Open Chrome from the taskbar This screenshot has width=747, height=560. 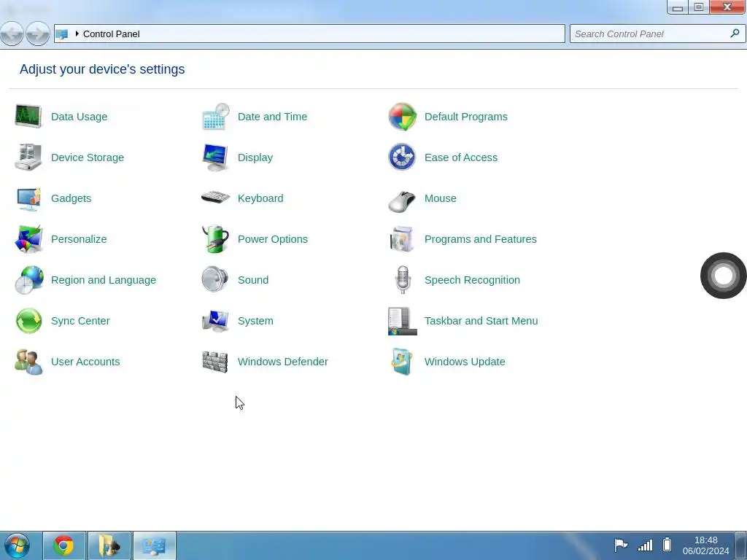tap(64, 545)
